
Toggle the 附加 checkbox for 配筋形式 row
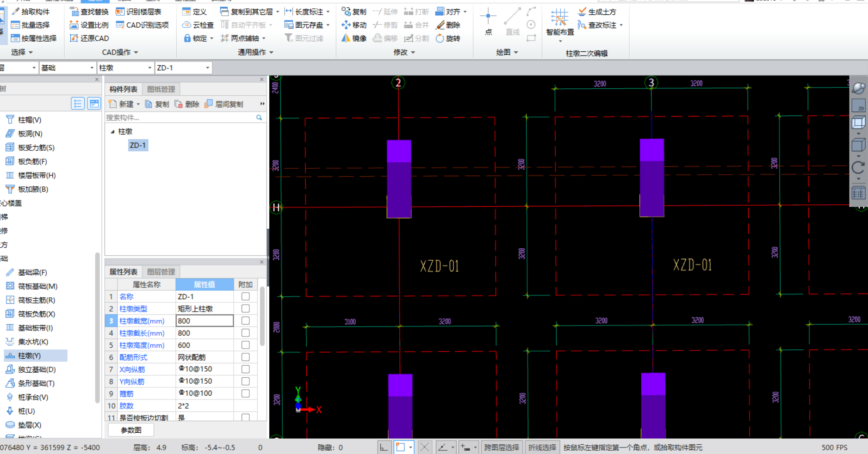[x=246, y=357]
